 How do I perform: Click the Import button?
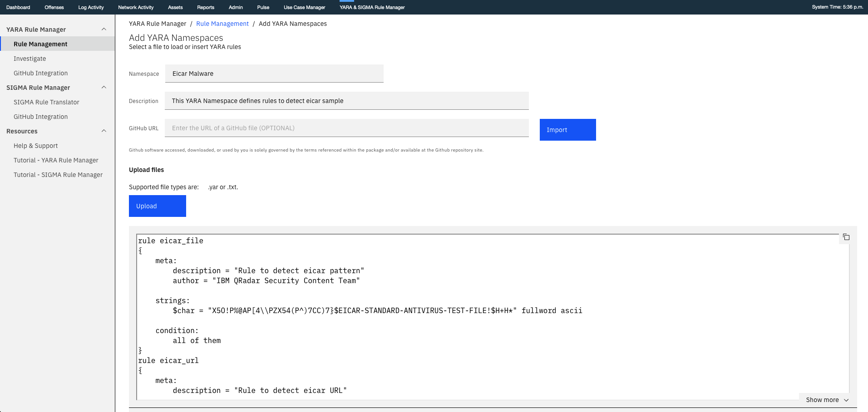(567, 129)
